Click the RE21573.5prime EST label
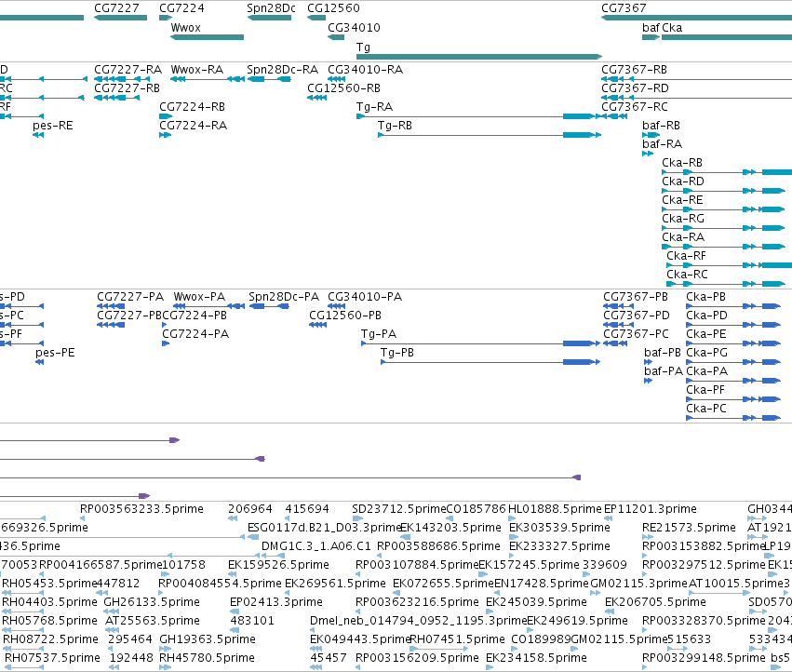Image resolution: width=792 pixels, height=672 pixels. 689,528
